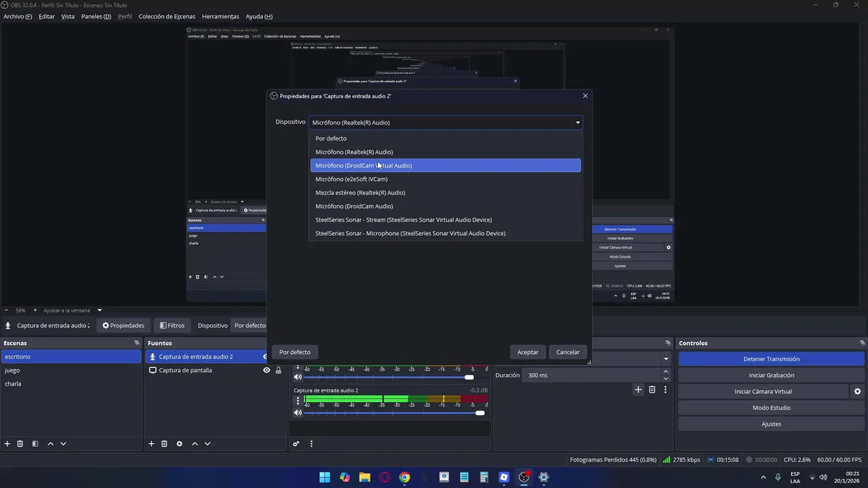The image size is (868, 488).
Task: Open options dots for Captura de entrada audio 2 mixer track
Action: [298, 401]
